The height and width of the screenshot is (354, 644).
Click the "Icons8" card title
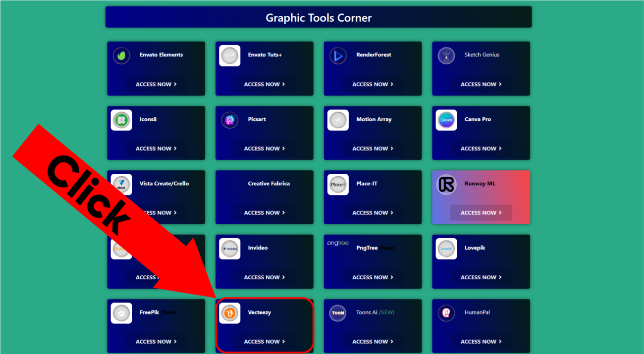tap(148, 119)
